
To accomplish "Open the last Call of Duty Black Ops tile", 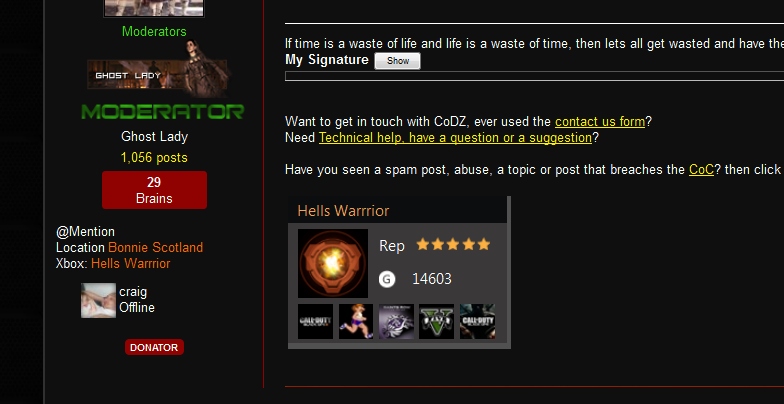I will pyautogui.click(x=478, y=322).
